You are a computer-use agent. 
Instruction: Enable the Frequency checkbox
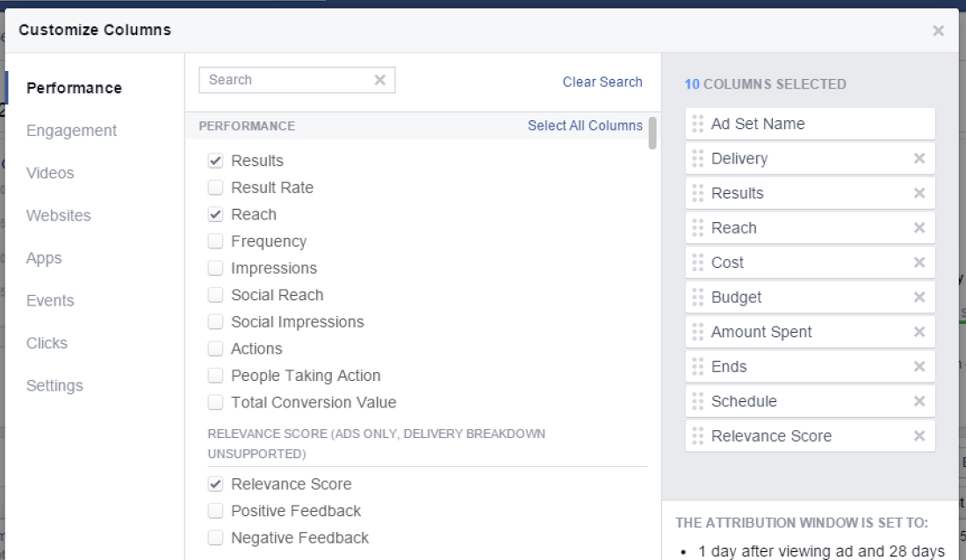coord(215,241)
